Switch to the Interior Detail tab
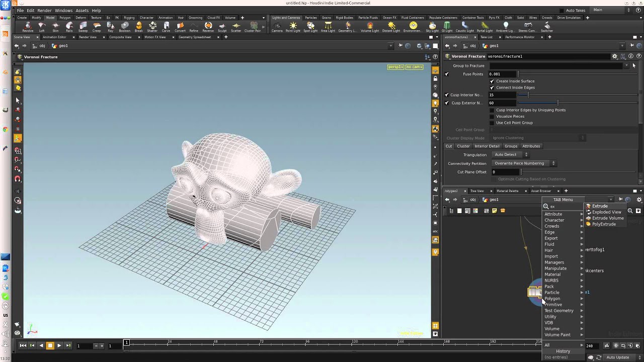The image size is (644, 362). coord(487,146)
